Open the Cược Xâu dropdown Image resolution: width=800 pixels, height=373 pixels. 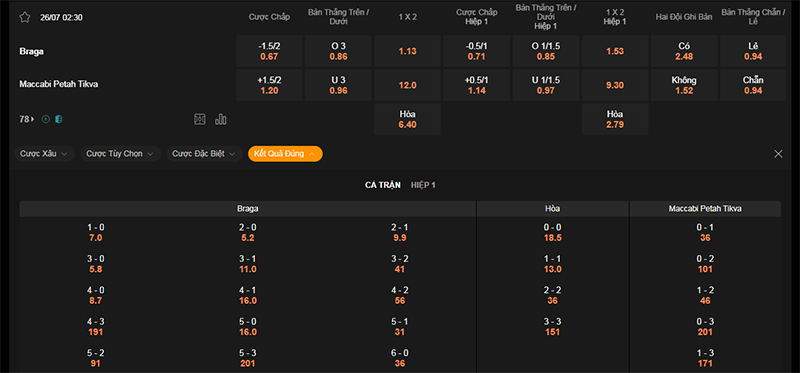[x=44, y=154]
